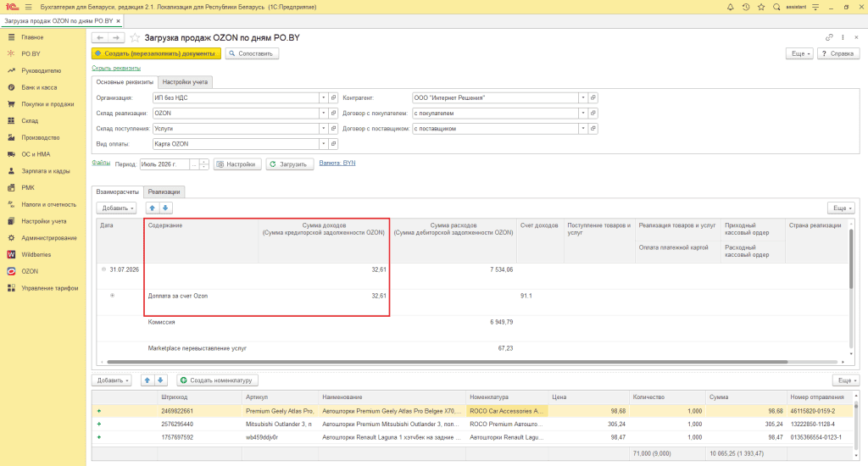Open Управление тарифом sidebar section
Viewport: 868px width, 466px height.
pos(50,288)
